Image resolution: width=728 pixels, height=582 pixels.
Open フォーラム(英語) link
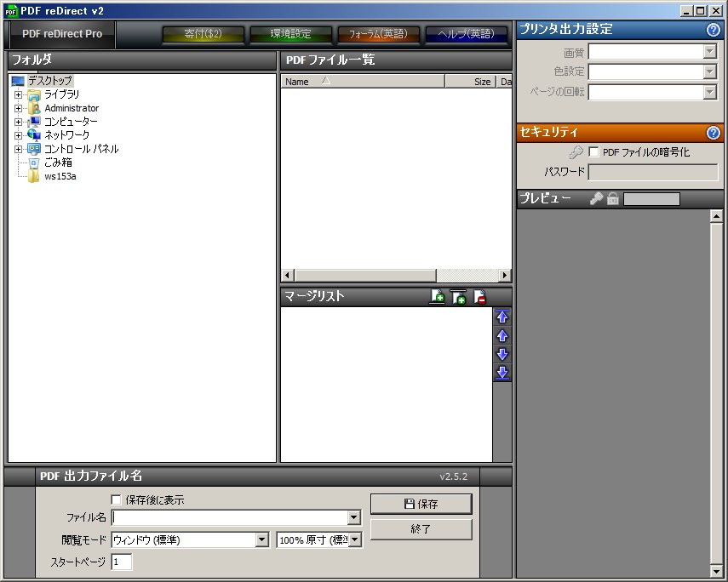(x=378, y=34)
